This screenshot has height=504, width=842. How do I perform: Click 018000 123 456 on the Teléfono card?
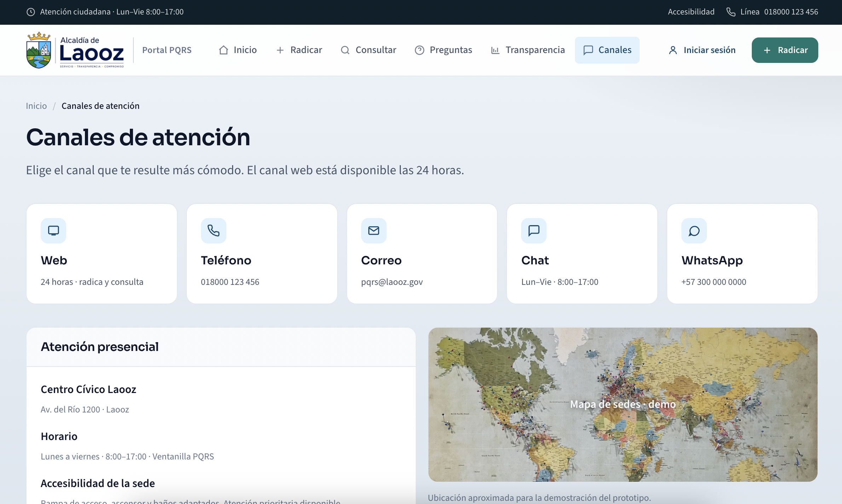point(230,282)
